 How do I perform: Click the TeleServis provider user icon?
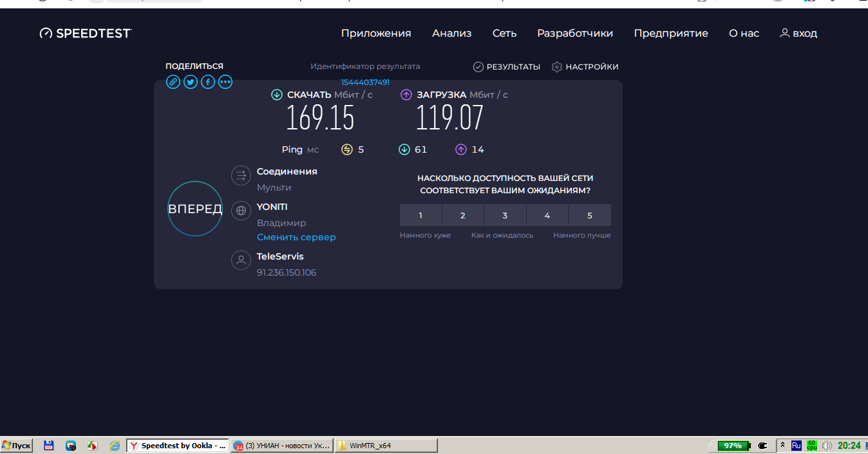[241, 260]
